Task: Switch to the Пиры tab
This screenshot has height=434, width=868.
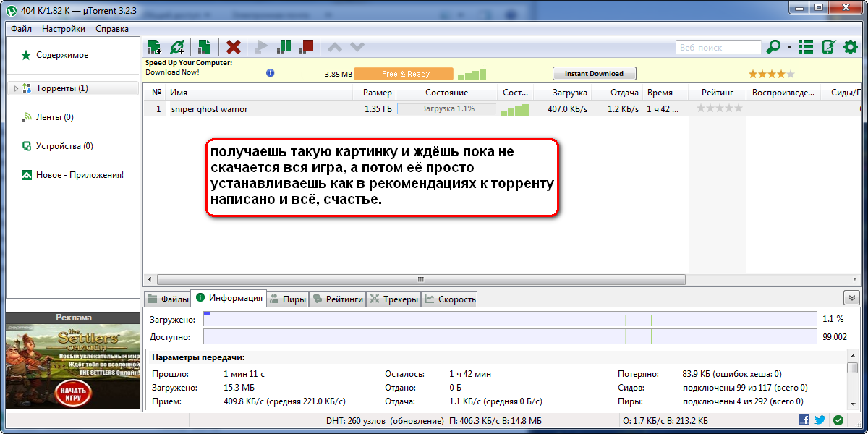Action: [287, 299]
